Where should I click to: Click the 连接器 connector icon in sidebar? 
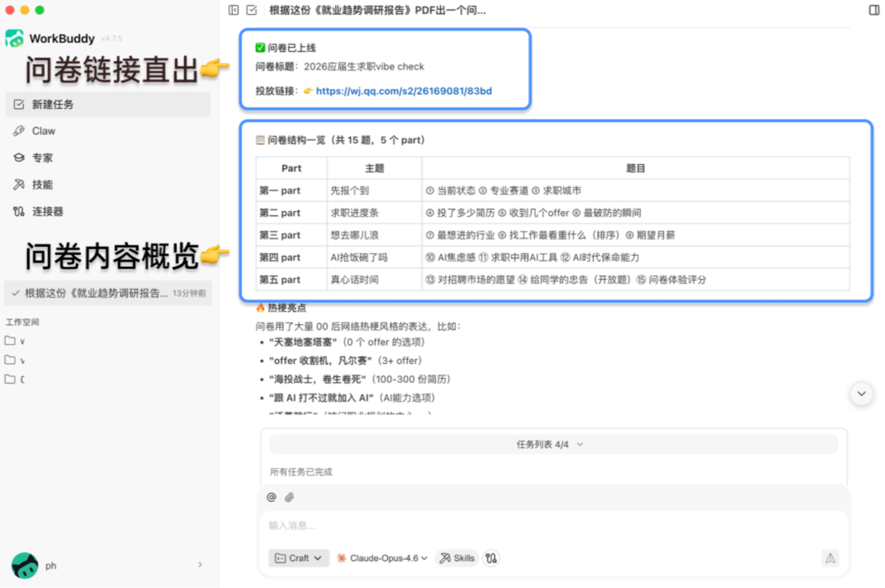(19, 211)
